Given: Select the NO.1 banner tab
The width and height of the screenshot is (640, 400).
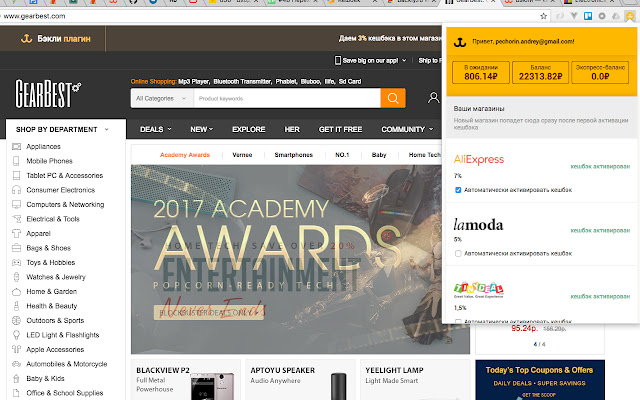Looking at the screenshot, I should [342, 155].
